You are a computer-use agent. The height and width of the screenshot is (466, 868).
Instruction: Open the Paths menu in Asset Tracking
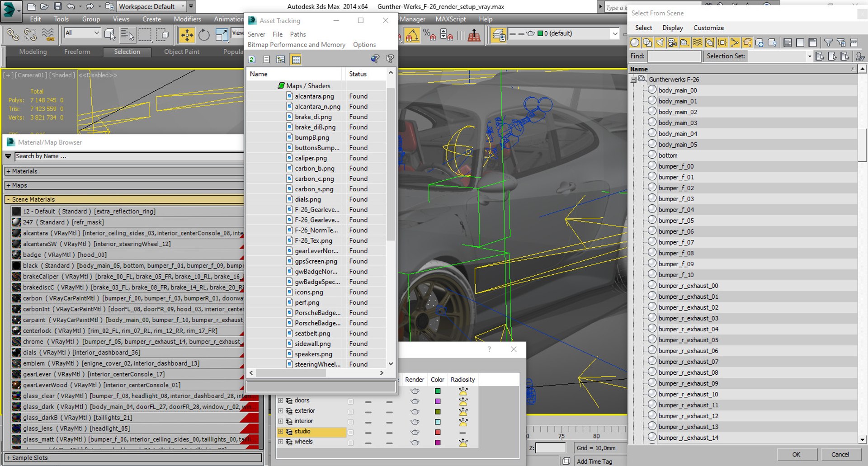[x=298, y=34]
